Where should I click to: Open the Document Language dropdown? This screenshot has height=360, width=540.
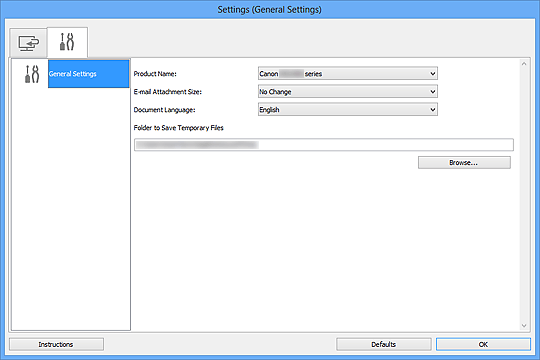click(348, 110)
